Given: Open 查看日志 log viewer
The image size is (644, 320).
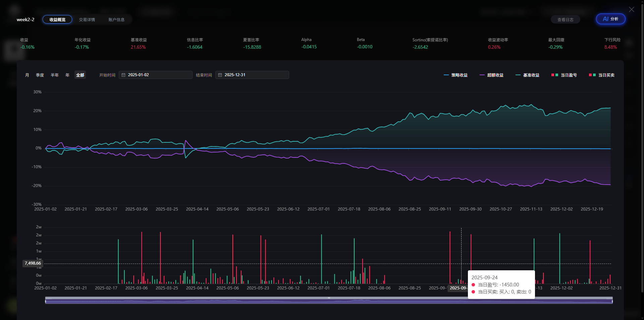Looking at the screenshot, I should (x=565, y=19).
